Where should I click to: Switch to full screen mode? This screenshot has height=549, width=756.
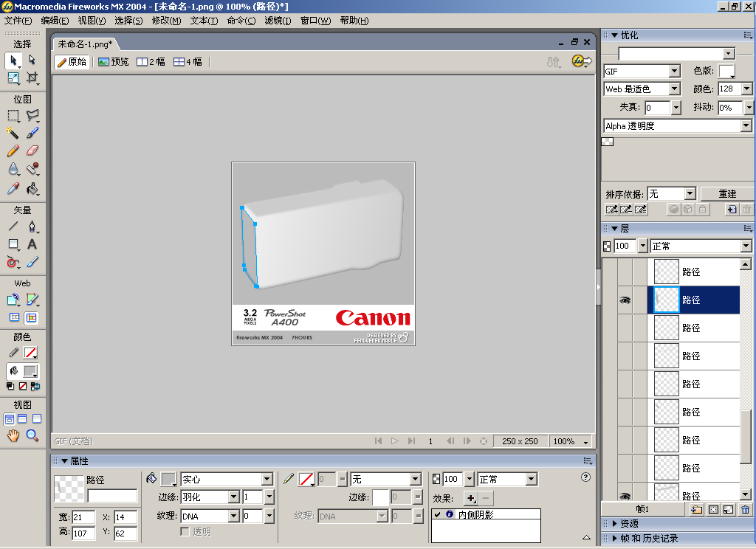[37, 419]
